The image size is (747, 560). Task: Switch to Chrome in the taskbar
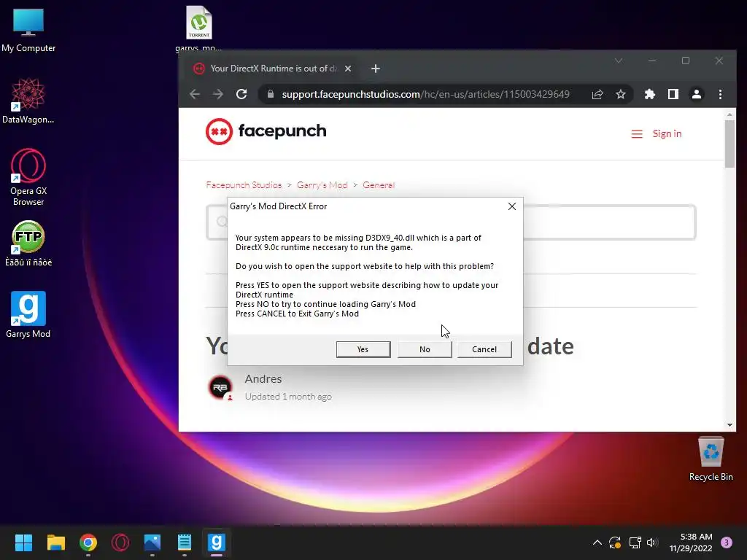point(88,542)
